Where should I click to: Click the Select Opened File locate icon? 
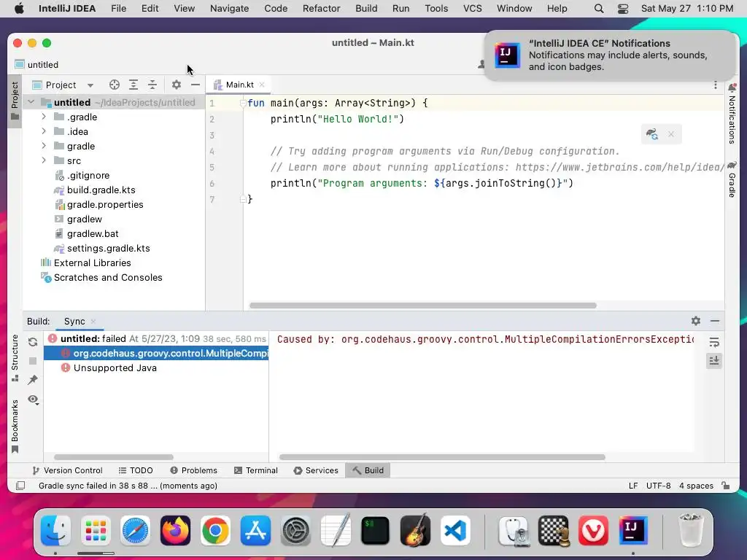[x=115, y=85]
